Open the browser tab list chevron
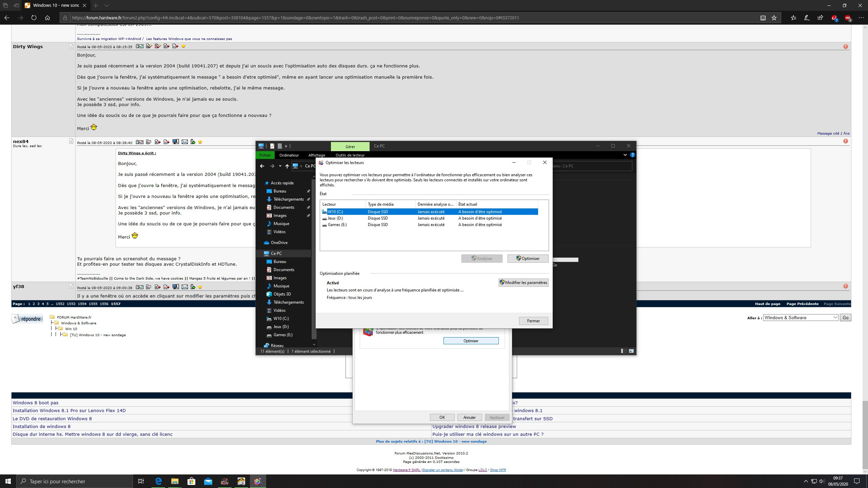 click(106, 5)
